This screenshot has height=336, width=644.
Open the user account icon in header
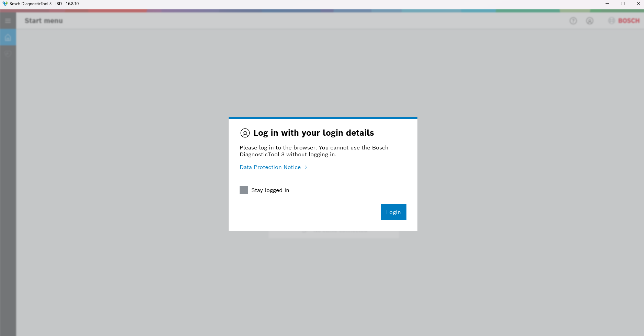click(x=590, y=21)
